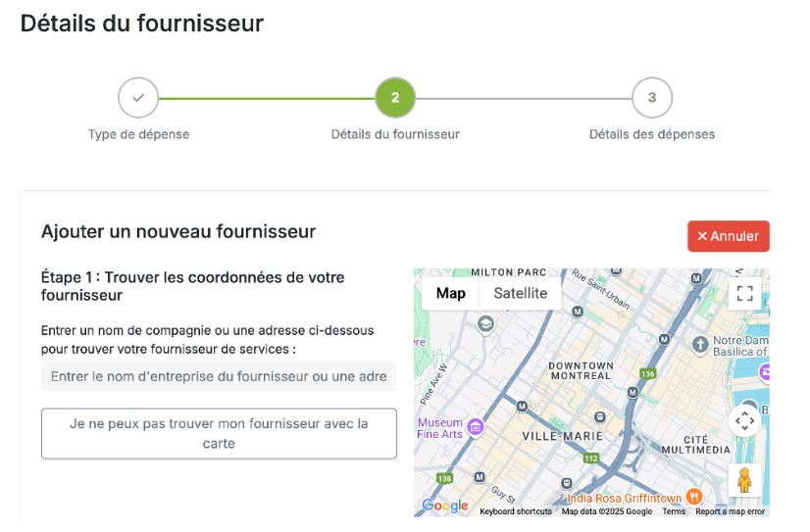This screenshot has width=810, height=532.
Task: Click the route 136 highway shield
Action: [648, 373]
